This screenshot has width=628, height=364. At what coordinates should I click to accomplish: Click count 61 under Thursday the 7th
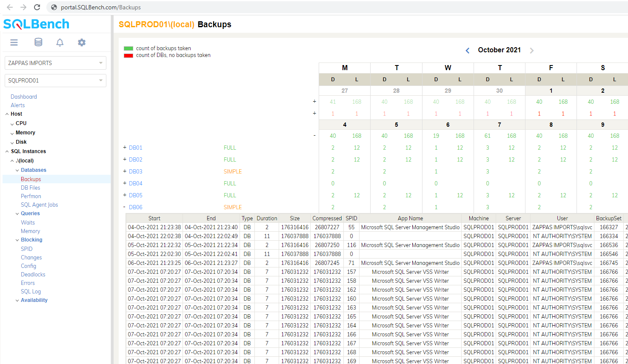click(x=488, y=136)
